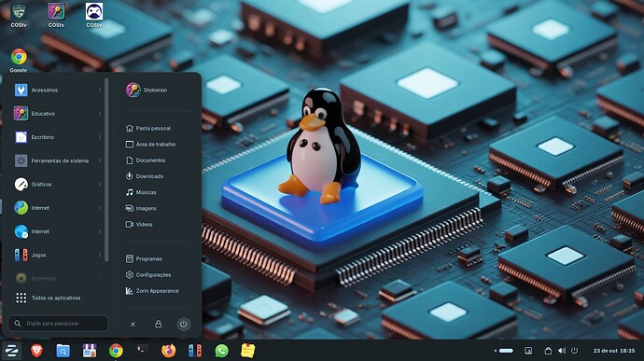Click the volume speaker icon in the tray
The image size is (644, 361).
[562, 351]
